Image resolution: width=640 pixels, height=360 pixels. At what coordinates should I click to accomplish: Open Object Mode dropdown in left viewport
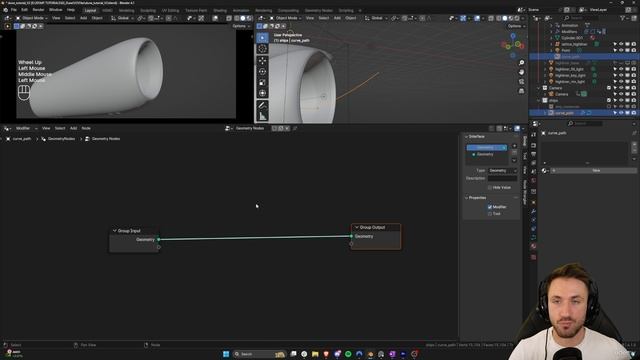[x=31, y=18]
